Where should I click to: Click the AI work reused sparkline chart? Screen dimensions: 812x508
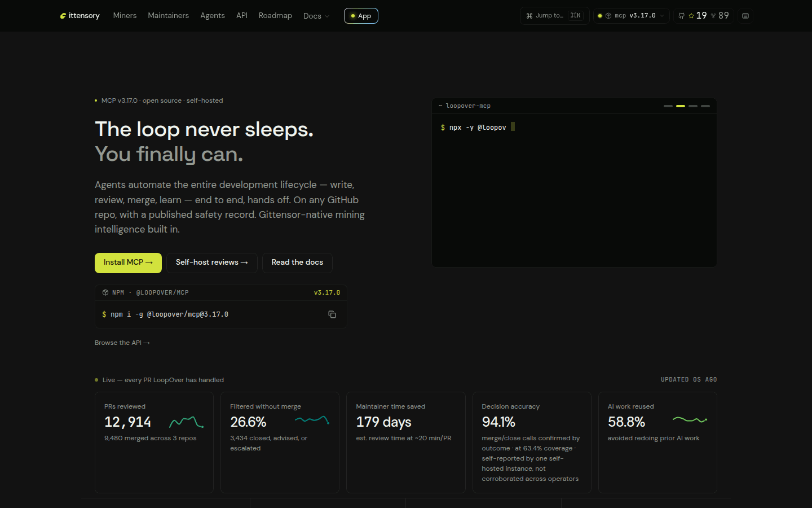(x=690, y=419)
